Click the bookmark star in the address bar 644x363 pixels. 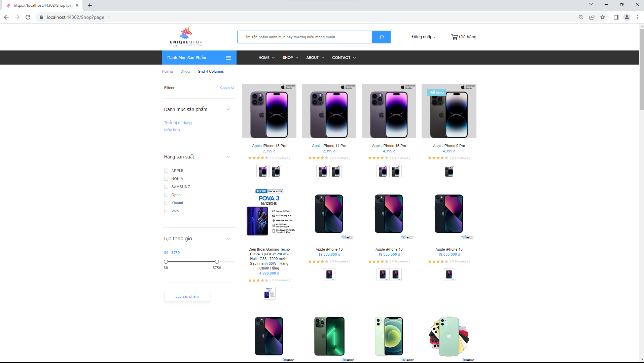coord(603,17)
